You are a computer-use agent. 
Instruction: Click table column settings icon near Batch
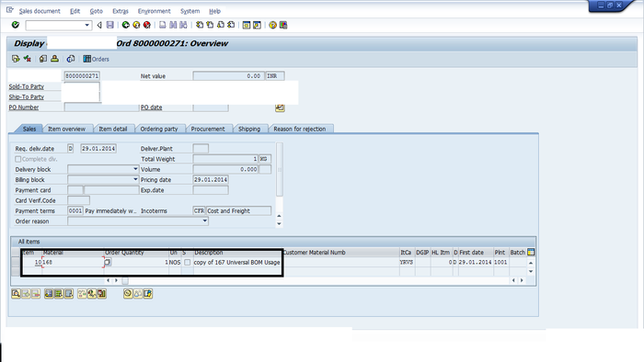tap(531, 252)
